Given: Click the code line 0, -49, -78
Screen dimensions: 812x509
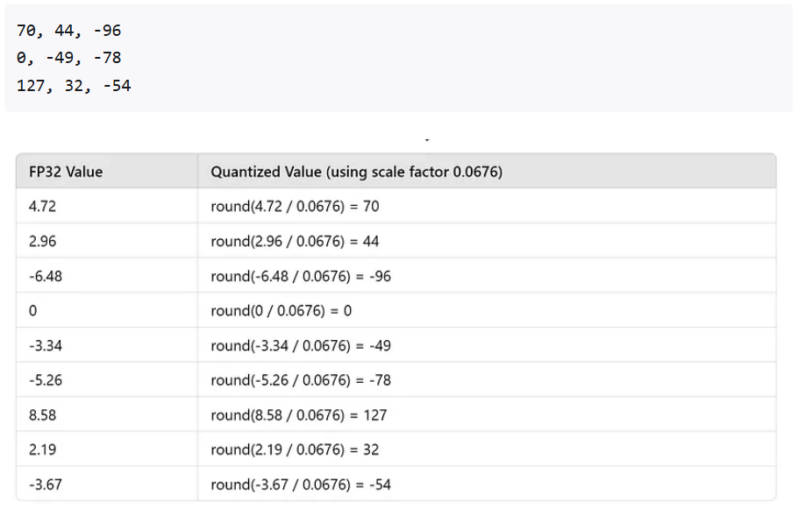Looking at the screenshot, I should pos(69,58).
